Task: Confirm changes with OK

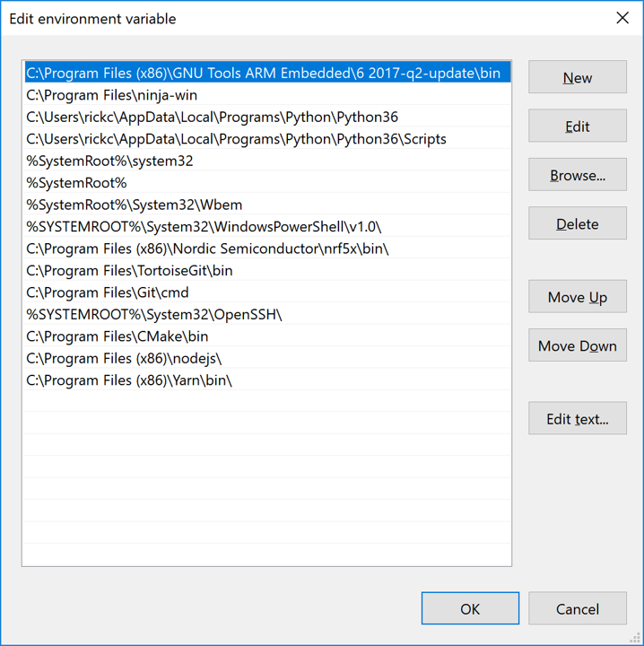Action: click(x=470, y=608)
